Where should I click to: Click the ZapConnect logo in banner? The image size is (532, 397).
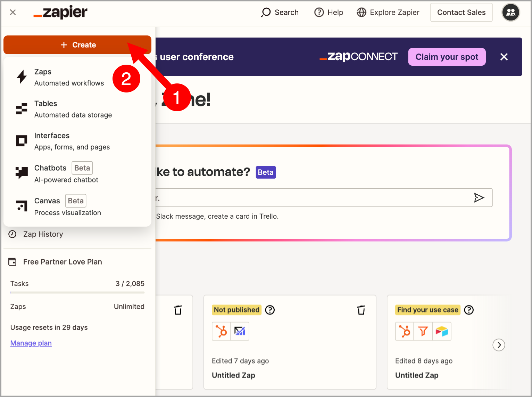[x=358, y=57]
